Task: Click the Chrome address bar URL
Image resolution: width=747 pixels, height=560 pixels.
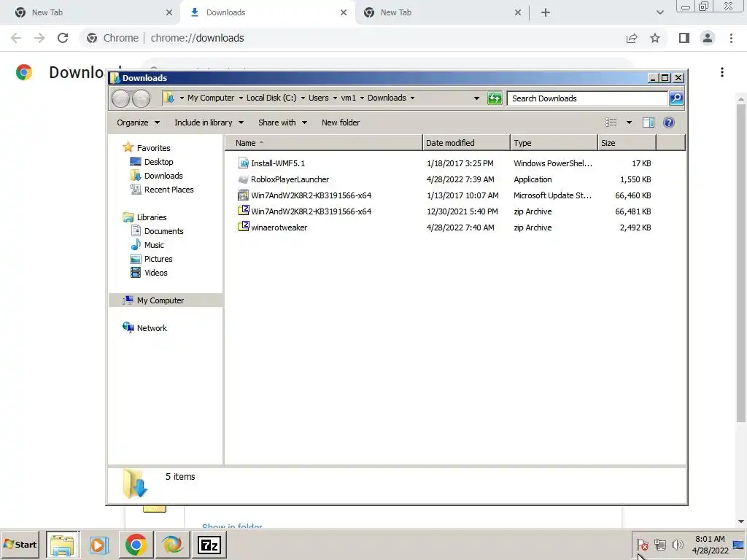Action: pos(197,38)
